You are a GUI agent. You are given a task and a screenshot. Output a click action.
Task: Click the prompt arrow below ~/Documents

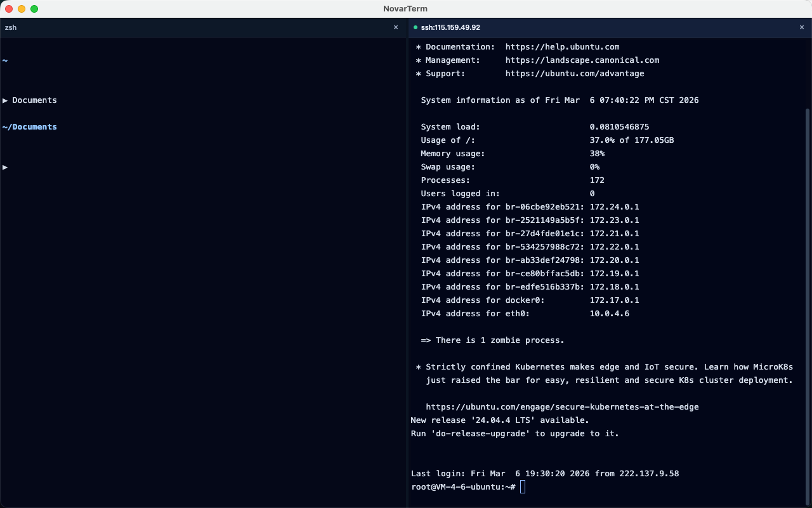5,167
